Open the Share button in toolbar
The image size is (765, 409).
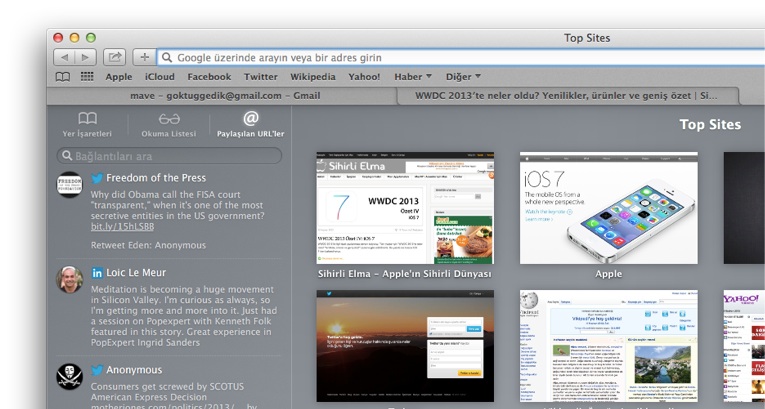click(115, 57)
